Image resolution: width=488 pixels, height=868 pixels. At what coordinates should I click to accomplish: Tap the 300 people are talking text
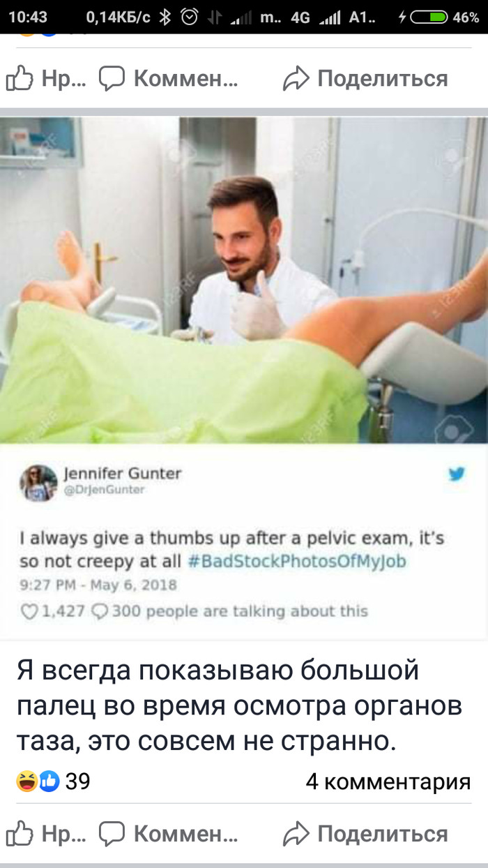click(240, 612)
